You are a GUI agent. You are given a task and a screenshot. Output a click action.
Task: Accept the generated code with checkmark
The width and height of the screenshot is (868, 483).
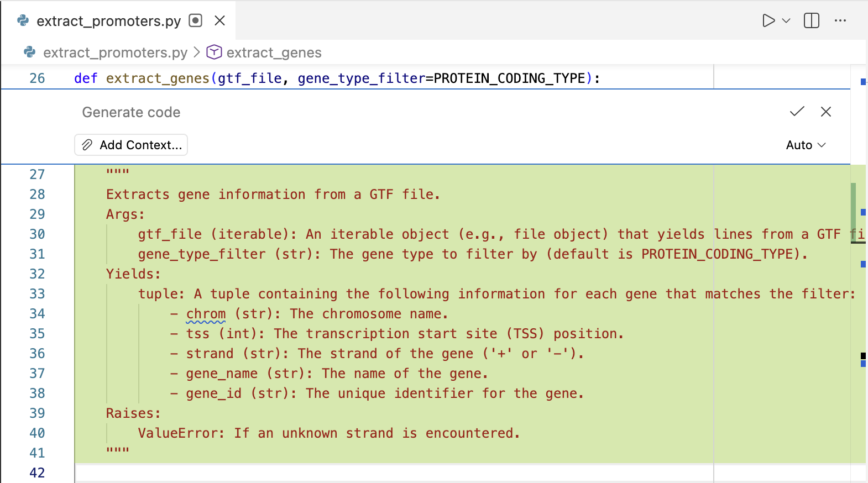(797, 112)
